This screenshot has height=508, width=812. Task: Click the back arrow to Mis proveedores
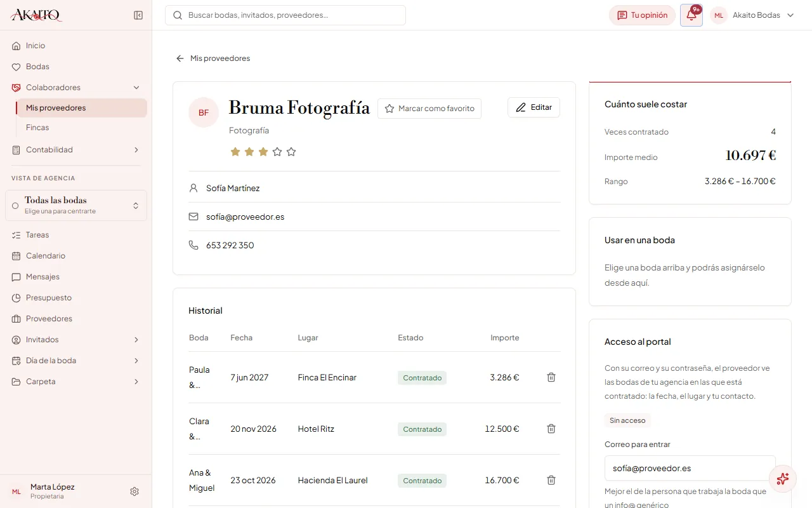180,58
